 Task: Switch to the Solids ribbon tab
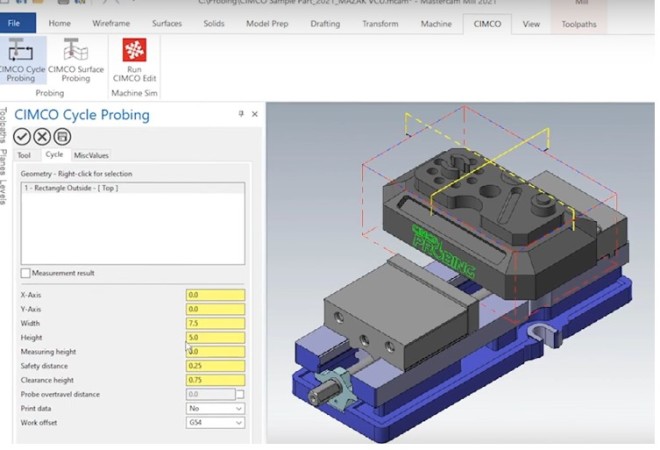tap(214, 24)
